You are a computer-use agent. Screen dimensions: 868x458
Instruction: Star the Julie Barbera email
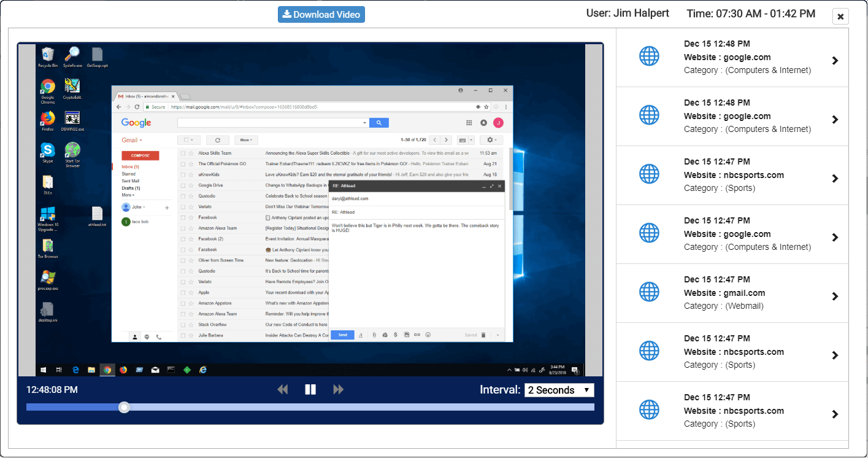coord(191,335)
